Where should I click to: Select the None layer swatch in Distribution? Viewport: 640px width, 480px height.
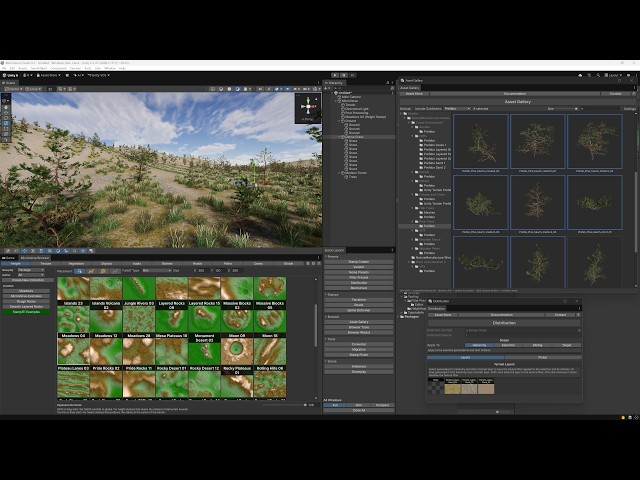pos(436,386)
